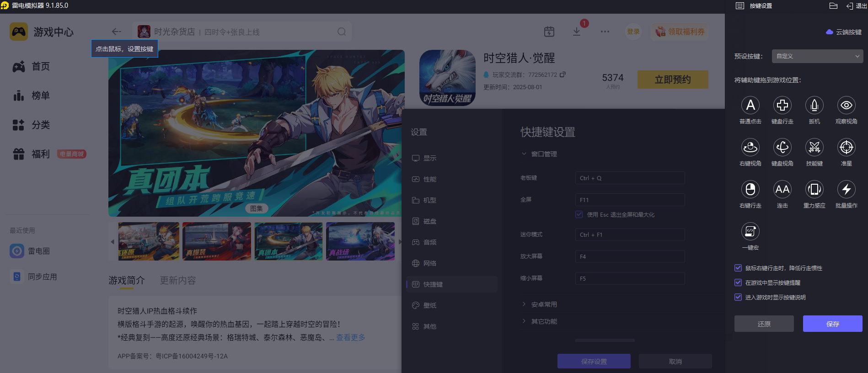Screen dimensions: 868x373
Task: Switch to 游戏简介 tab
Action: click(127, 280)
